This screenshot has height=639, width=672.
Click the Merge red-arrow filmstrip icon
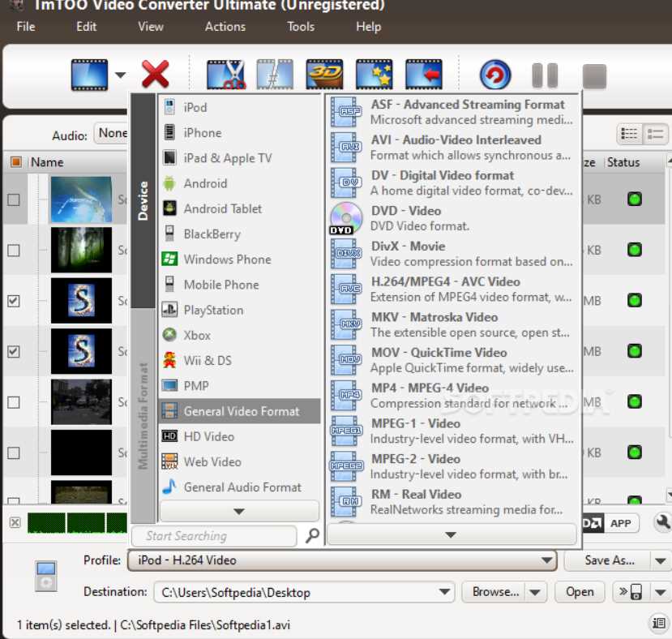click(x=424, y=75)
